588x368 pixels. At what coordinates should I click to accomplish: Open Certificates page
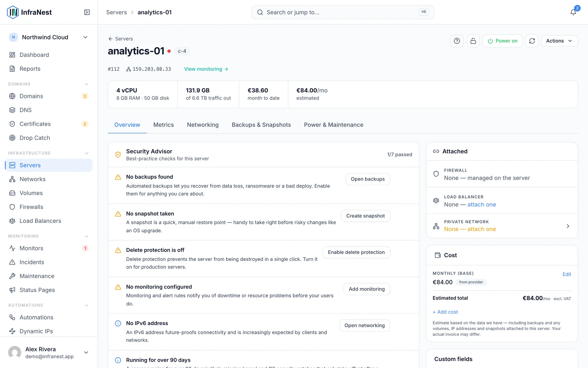pos(49,124)
